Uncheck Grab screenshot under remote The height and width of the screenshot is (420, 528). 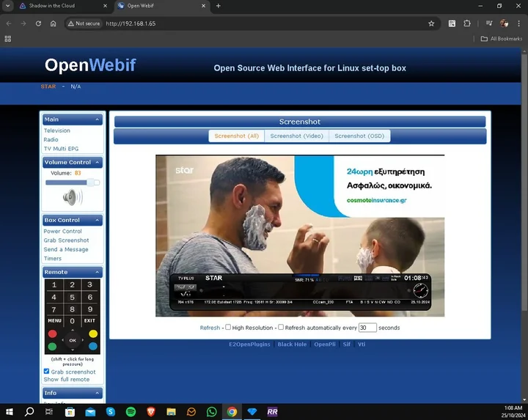point(47,372)
